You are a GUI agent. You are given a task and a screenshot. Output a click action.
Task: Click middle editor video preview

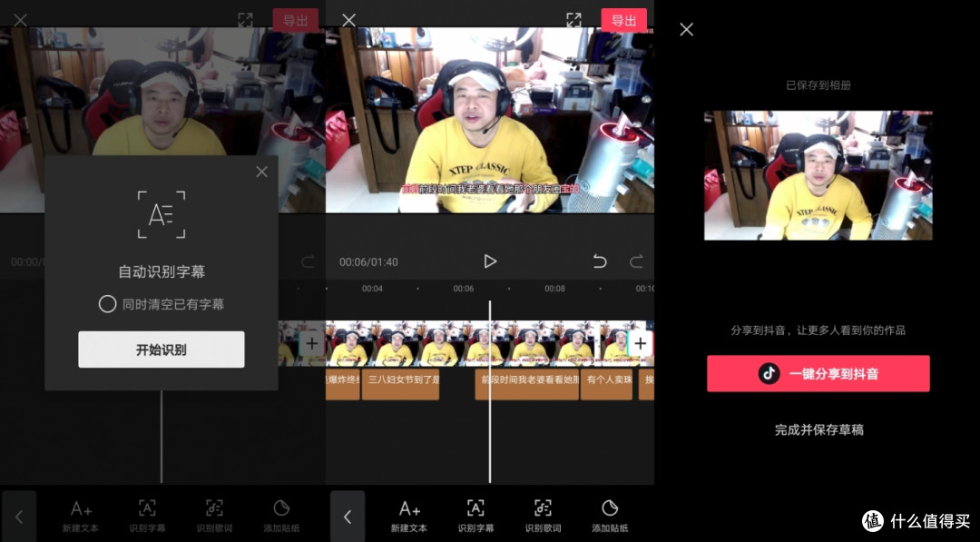click(x=490, y=120)
